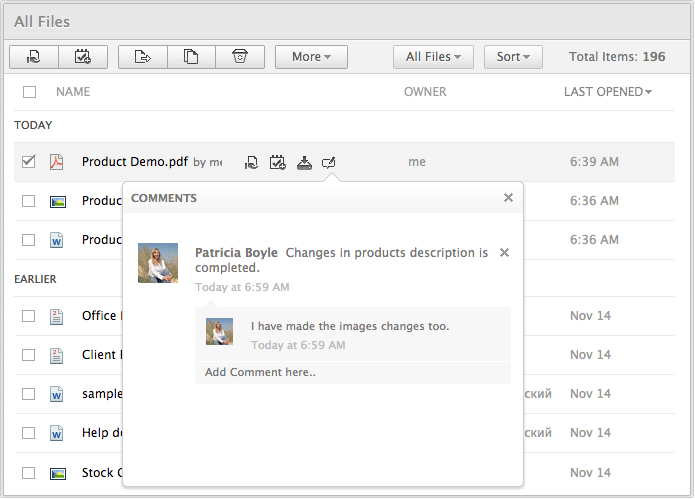Uncheck the Product Demo.pdf checkbox
The height and width of the screenshot is (499, 695).
tap(29, 162)
